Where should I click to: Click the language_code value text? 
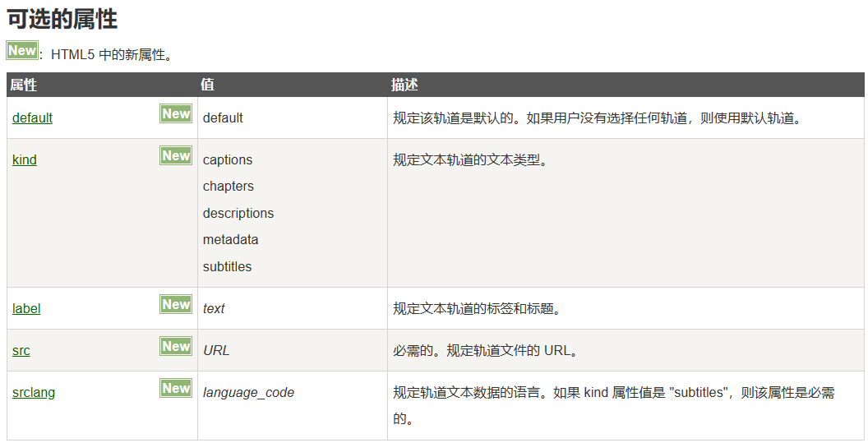point(248,393)
